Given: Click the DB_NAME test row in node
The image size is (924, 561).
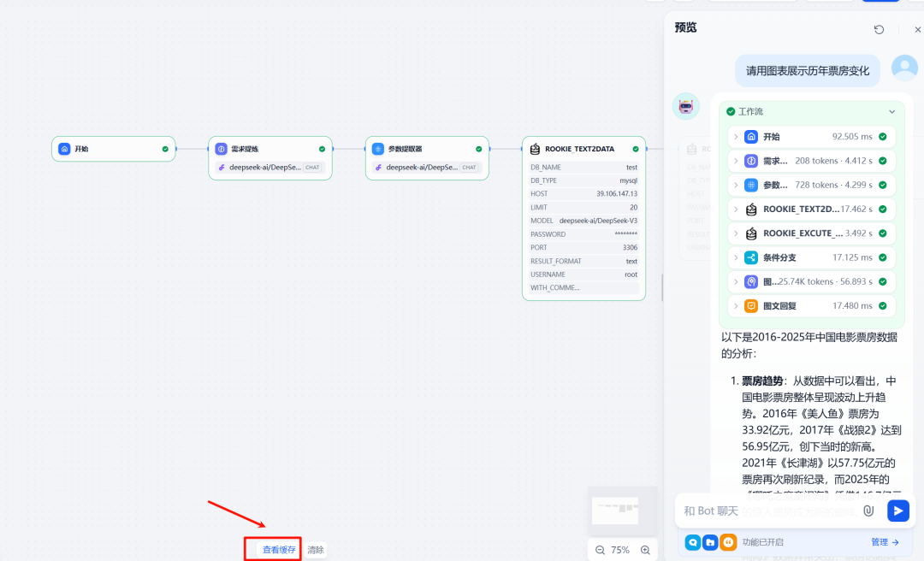Looking at the screenshot, I should coord(584,168).
